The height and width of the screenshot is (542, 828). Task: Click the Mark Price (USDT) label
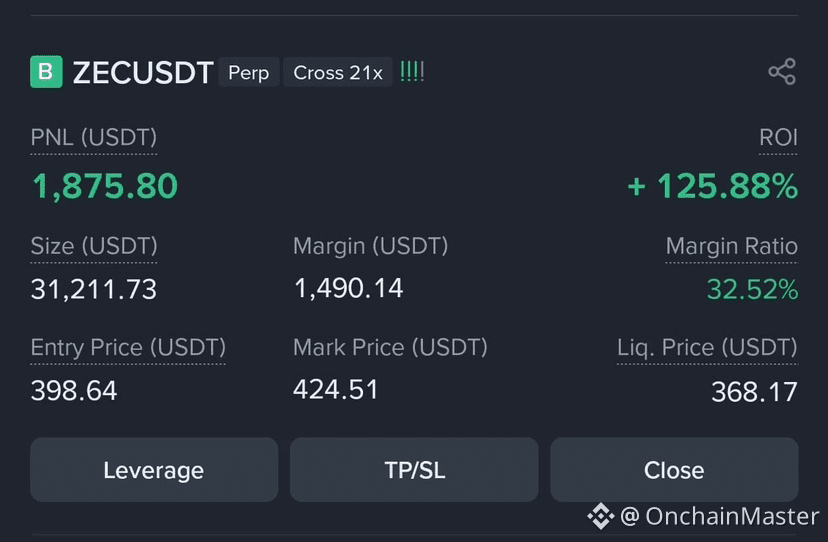(x=390, y=348)
